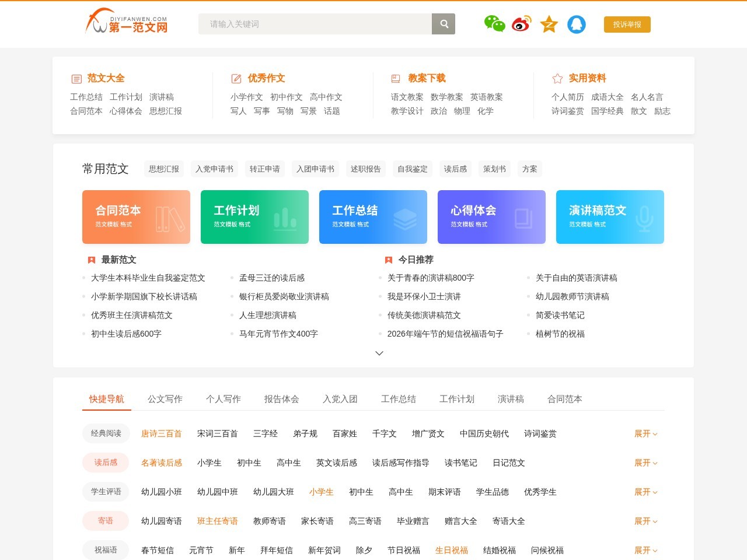The width and height of the screenshot is (747, 560).
Task: Click the star bookmark icon near QQ
Action: tap(549, 24)
